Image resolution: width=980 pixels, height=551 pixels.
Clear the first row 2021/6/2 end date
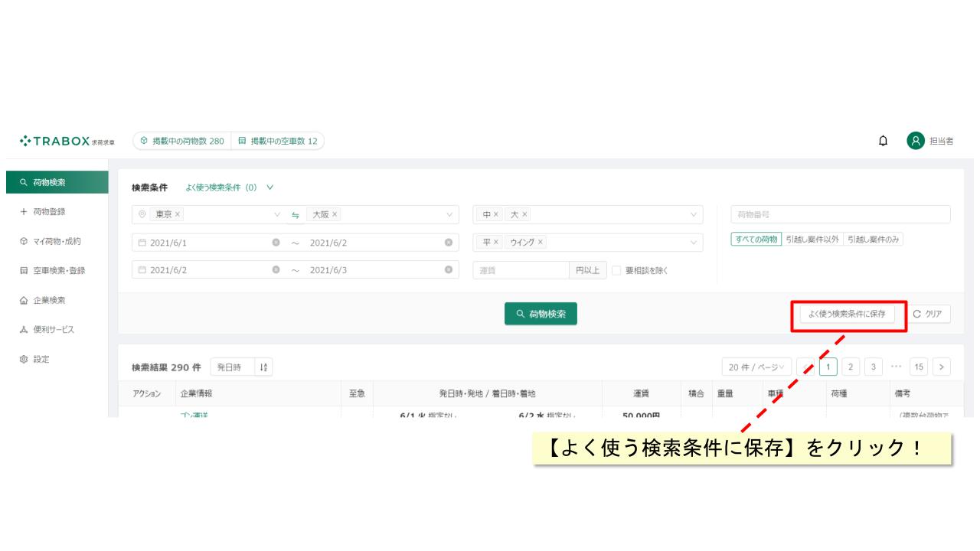(448, 243)
